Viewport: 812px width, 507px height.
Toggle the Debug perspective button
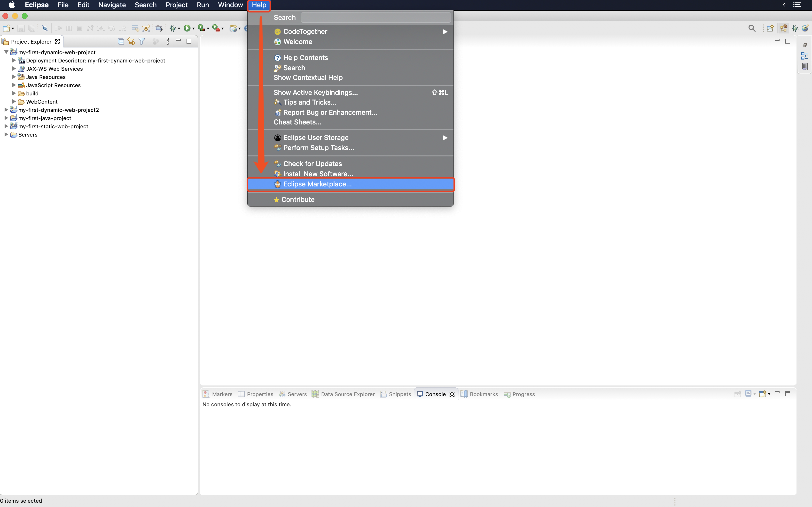[795, 29]
